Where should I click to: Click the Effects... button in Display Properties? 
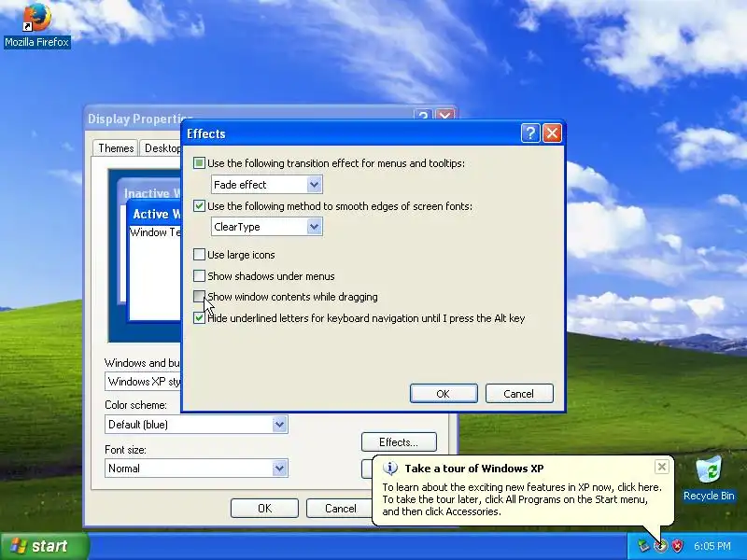[x=399, y=442]
